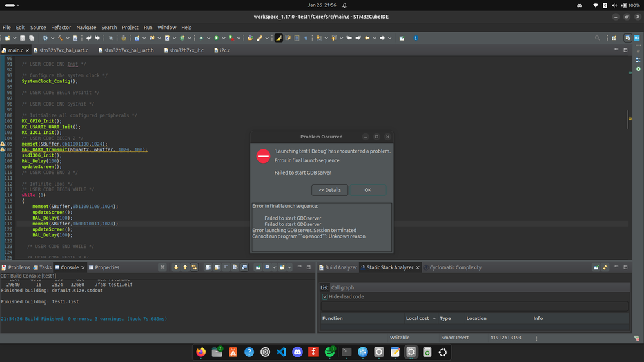Image resolution: width=644 pixels, height=362 pixels.
Task: Click the editor vertical scrollbar thumb
Action: pos(627,119)
